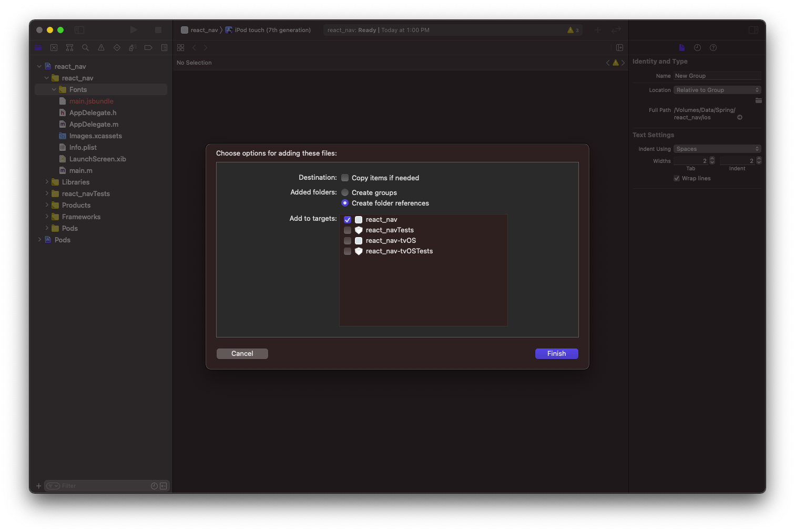Uncheck the react_nav target checkbox
The image size is (795, 532).
[x=348, y=220]
